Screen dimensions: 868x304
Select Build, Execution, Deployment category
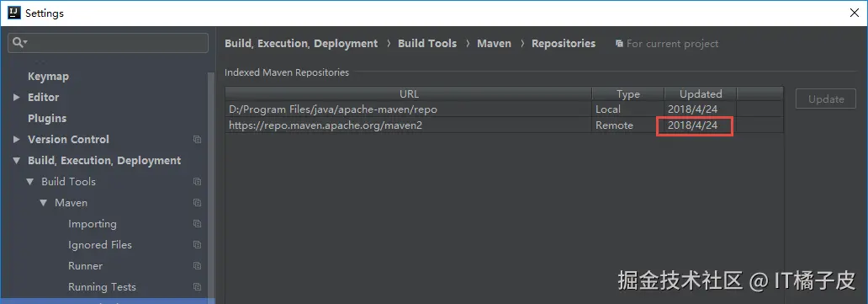(x=104, y=160)
